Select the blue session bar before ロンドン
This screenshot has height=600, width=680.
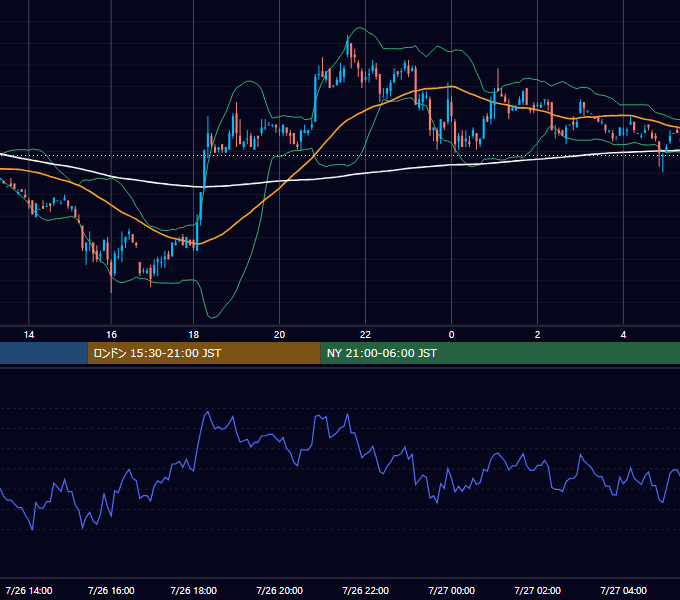pyautogui.click(x=44, y=353)
